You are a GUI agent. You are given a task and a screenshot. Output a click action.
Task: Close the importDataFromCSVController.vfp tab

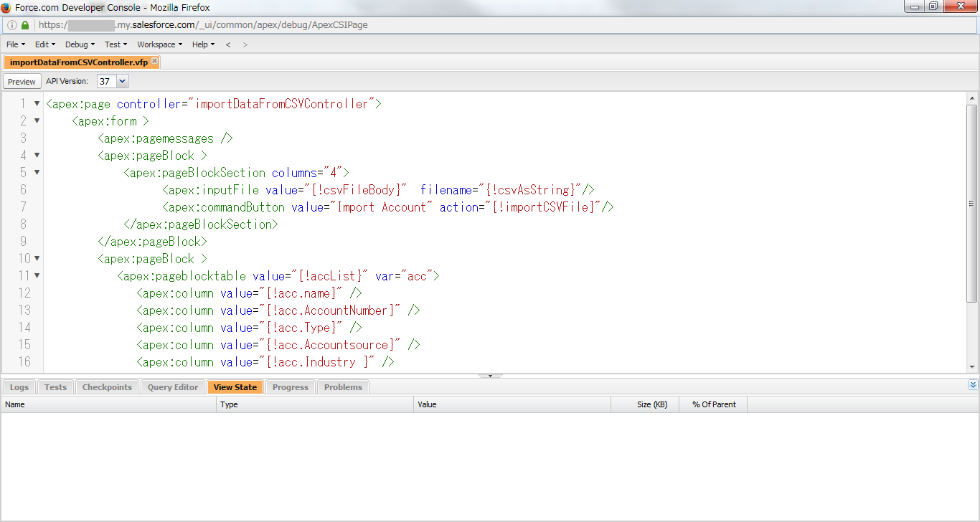pyautogui.click(x=154, y=61)
